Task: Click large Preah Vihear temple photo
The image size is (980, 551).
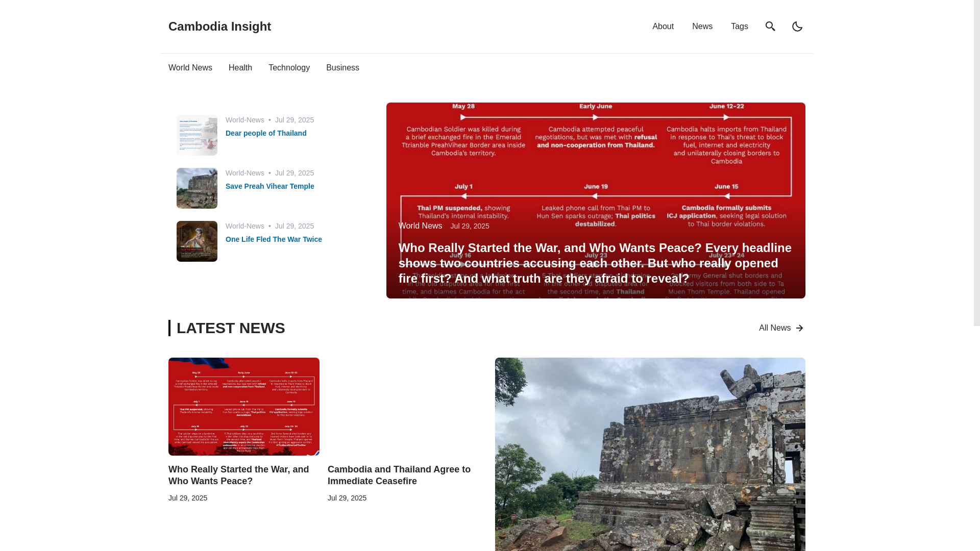Action: [x=650, y=454]
